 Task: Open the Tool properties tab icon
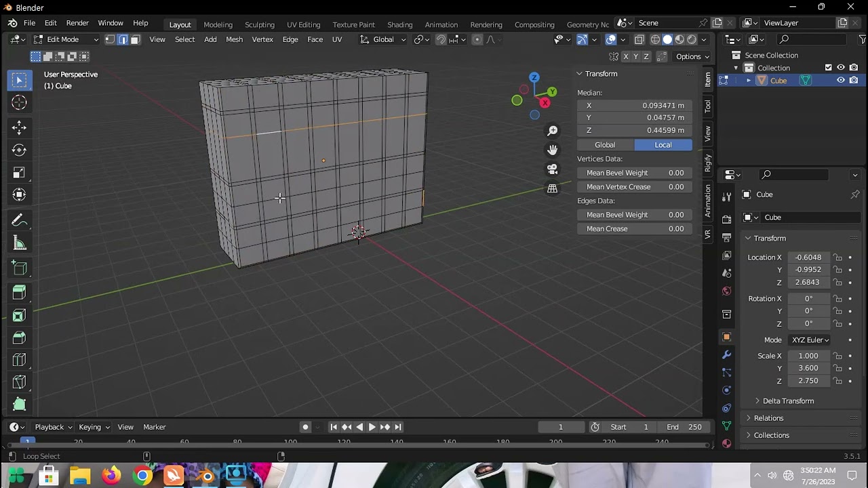(x=727, y=197)
